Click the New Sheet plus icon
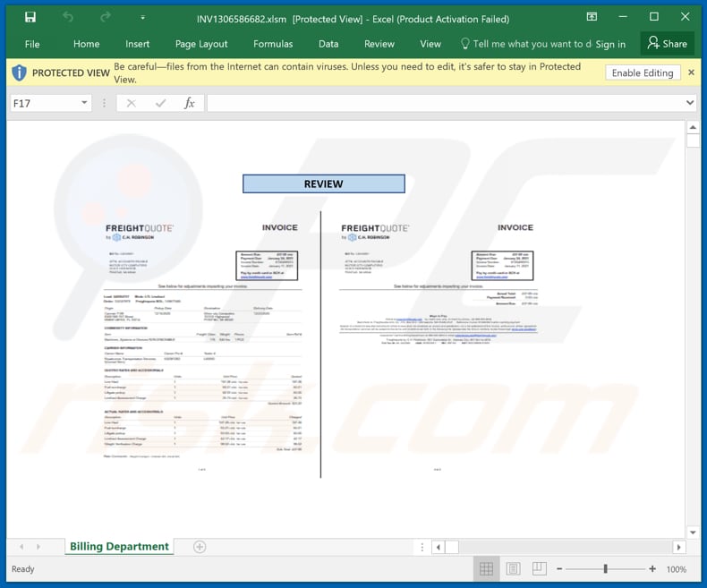This screenshot has height=588, width=707. point(200,547)
